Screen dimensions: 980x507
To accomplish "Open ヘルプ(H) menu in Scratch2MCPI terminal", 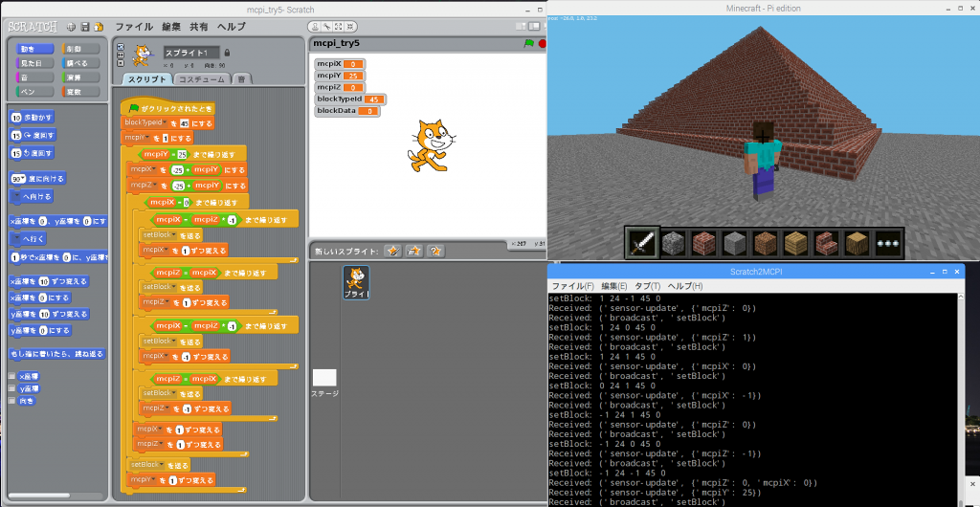I will coord(685,286).
